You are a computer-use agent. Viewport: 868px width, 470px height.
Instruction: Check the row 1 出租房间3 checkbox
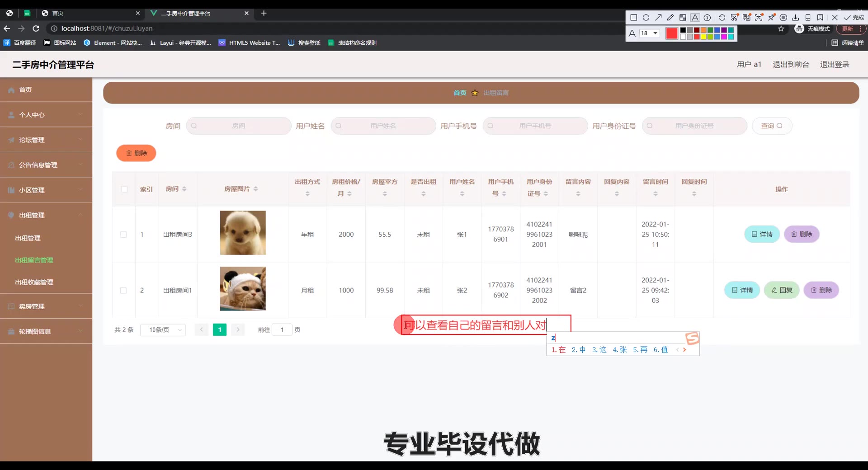123,235
